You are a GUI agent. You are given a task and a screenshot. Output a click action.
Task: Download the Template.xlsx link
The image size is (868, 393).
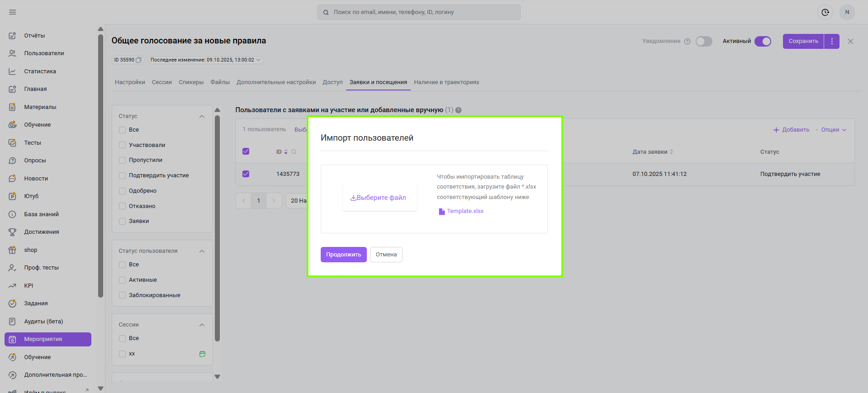(461, 211)
